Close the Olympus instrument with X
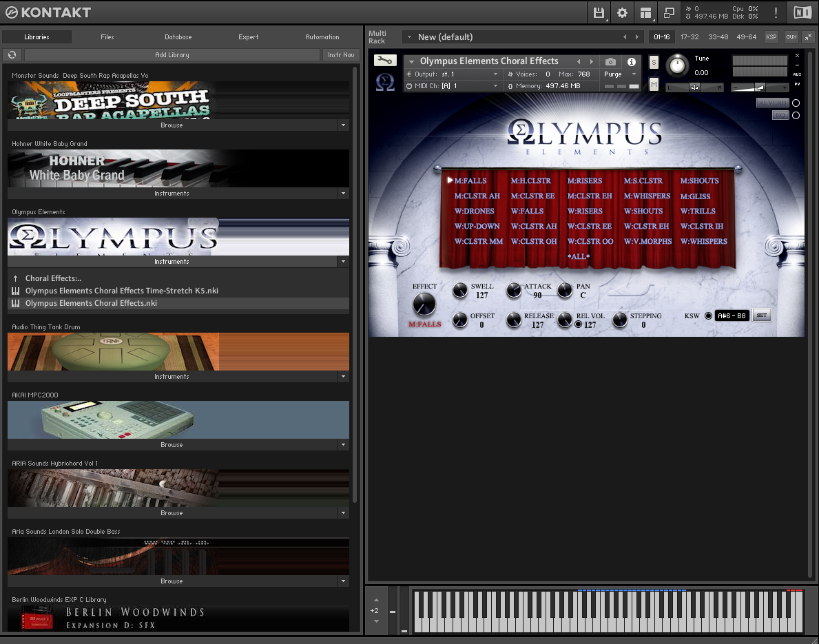Viewport: 819px width, 644px height. tap(797, 55)
